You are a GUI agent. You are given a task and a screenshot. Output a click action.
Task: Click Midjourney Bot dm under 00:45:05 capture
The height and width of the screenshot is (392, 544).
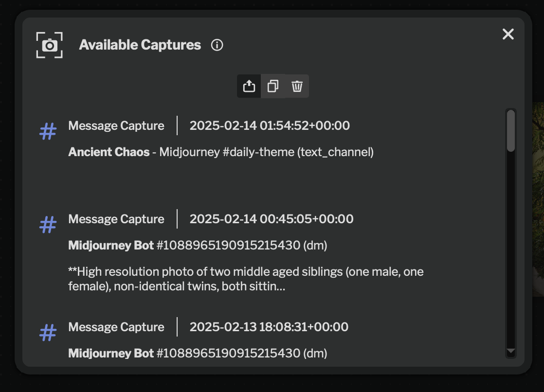pos(198,245)
